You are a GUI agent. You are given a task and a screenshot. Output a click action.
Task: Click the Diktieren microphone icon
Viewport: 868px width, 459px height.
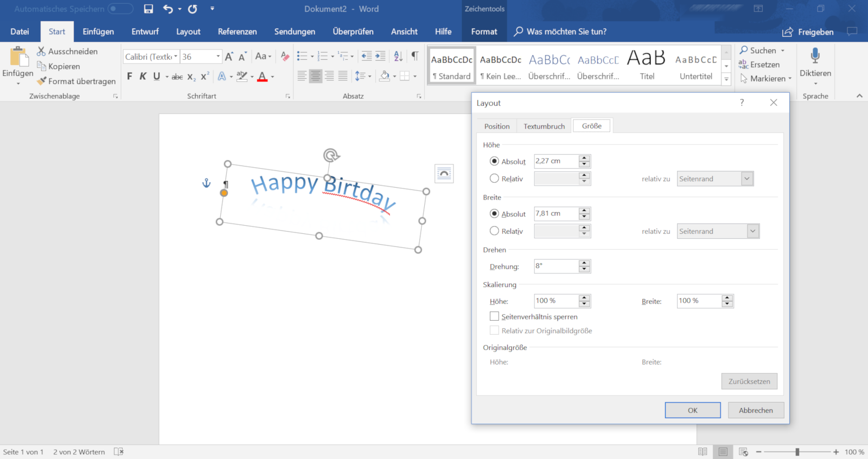[x=815, y=56]
